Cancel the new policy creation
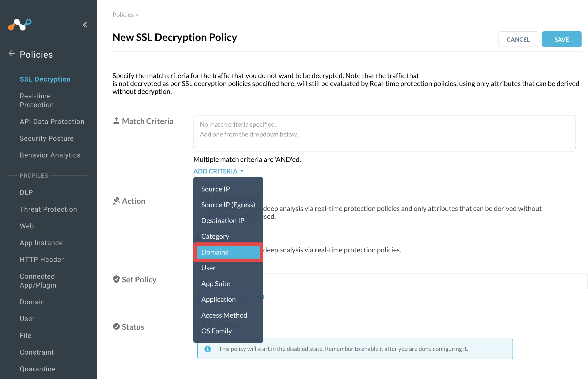The height and width of the screenshot is (379, 588). (x=518, y=39)
